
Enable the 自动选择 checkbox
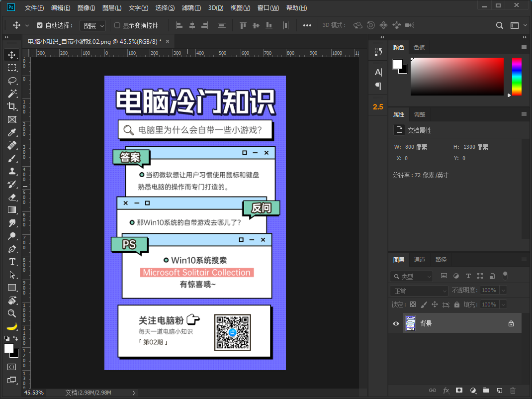click(x=40, y=25)
